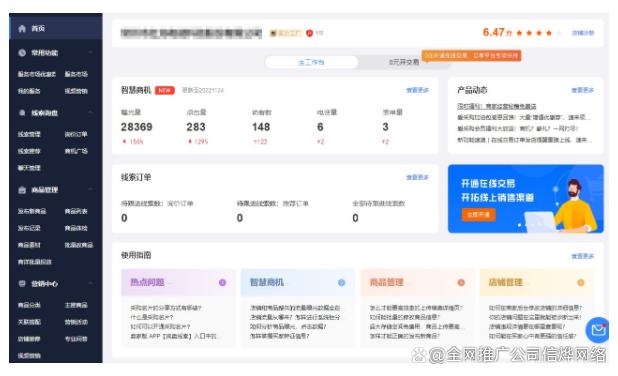Click the purple circle icon on 热点问题 card

click(222, 282)
